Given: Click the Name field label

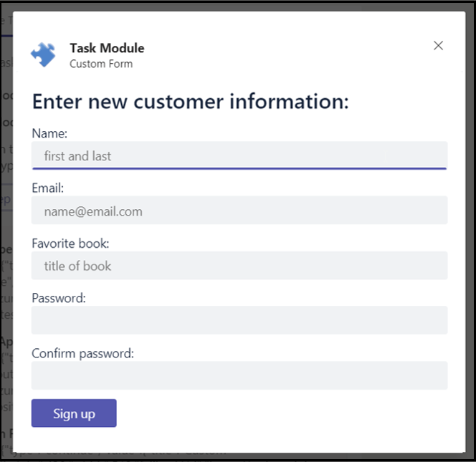Looking at the screenshot, I should [x=49, y=133].
